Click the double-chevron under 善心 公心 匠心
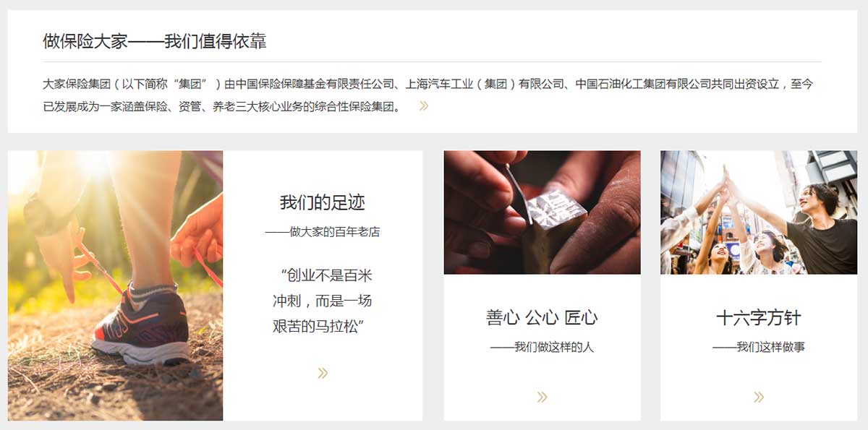This screenshot has height=430, width=868. pos(542,397)
